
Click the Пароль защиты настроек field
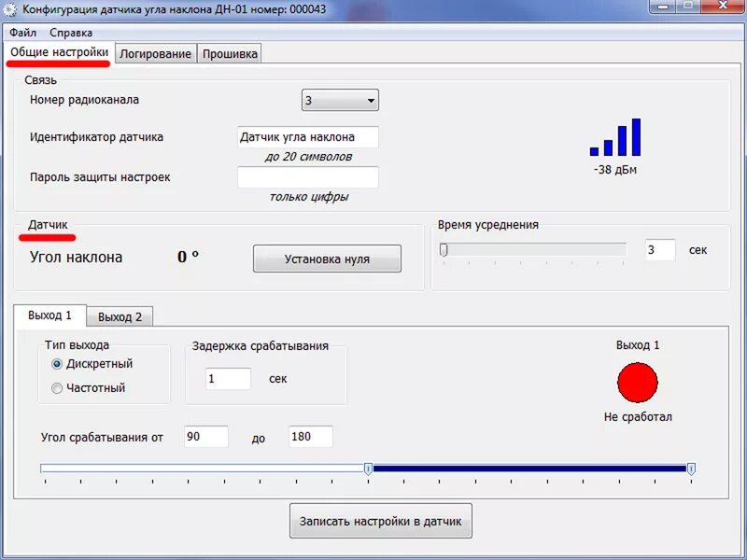[308, 177]
